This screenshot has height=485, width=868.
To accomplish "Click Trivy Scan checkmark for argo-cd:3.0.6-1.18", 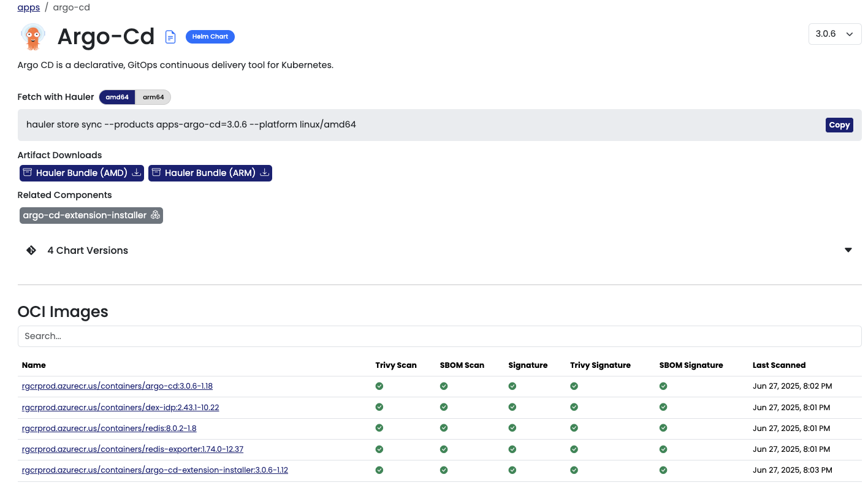I will (x=379, y=386).
